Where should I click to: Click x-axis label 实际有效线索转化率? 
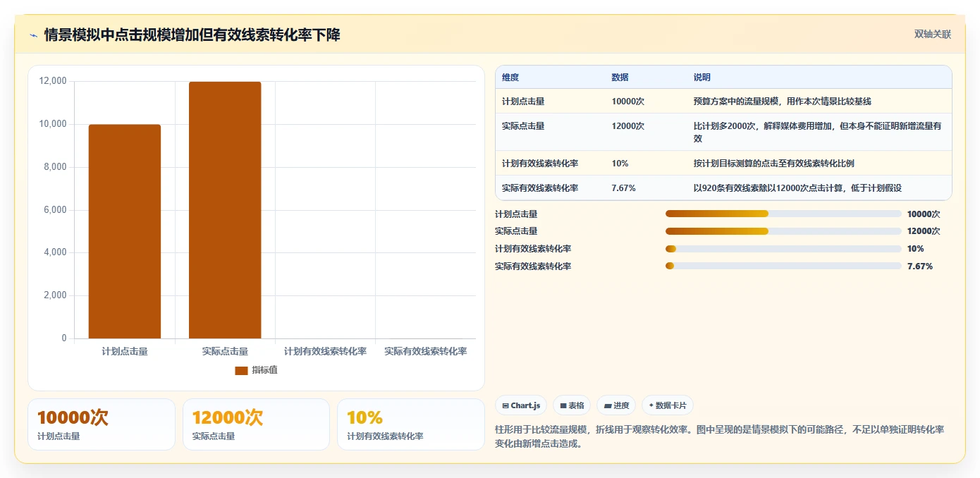pos(425,351)
